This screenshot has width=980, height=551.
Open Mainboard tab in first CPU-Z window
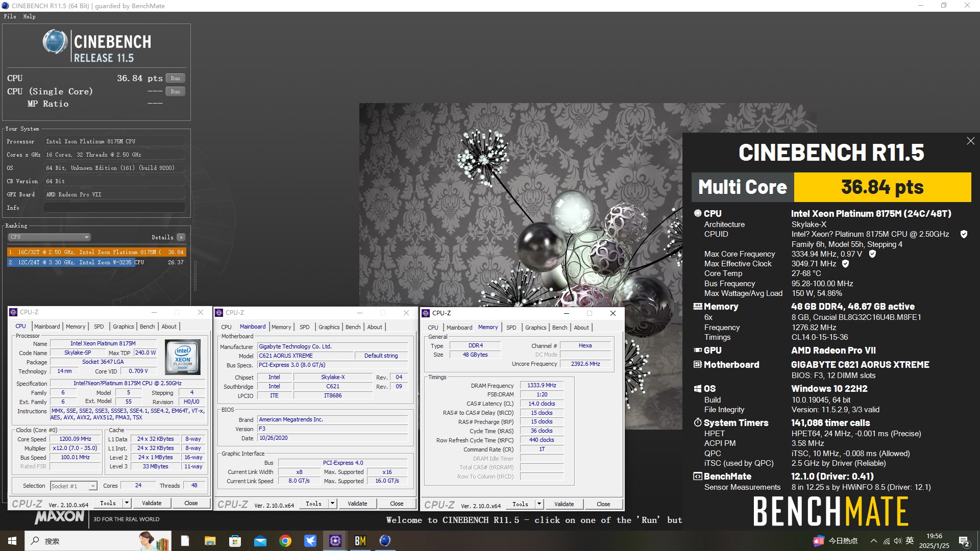point(47,327)
